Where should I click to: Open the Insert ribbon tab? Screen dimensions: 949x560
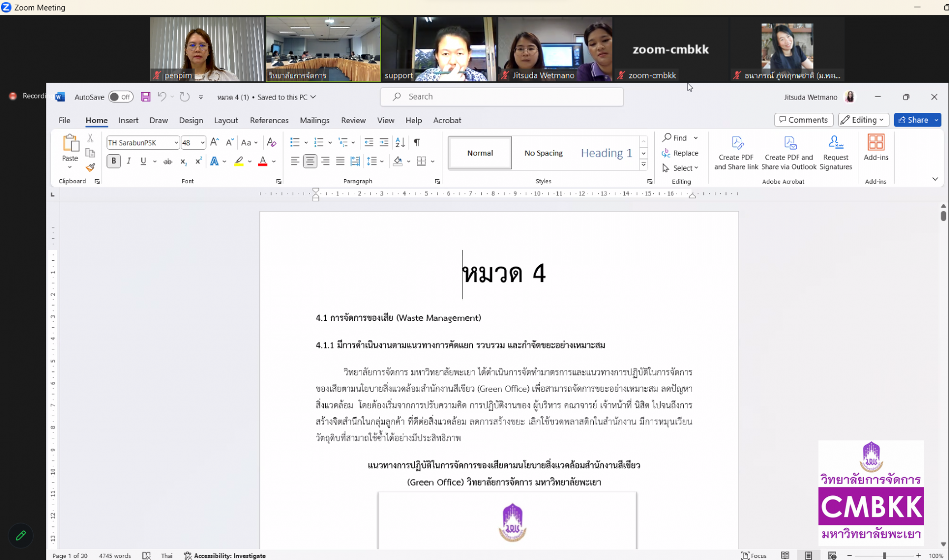point(128,121)
